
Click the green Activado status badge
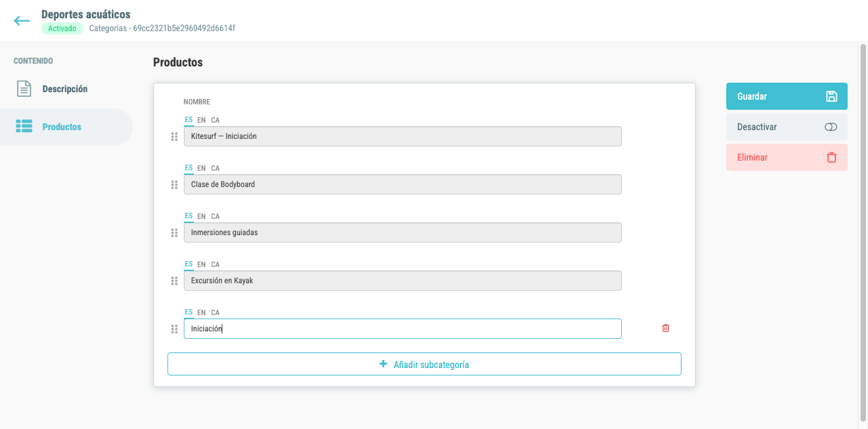coord(62,28)
